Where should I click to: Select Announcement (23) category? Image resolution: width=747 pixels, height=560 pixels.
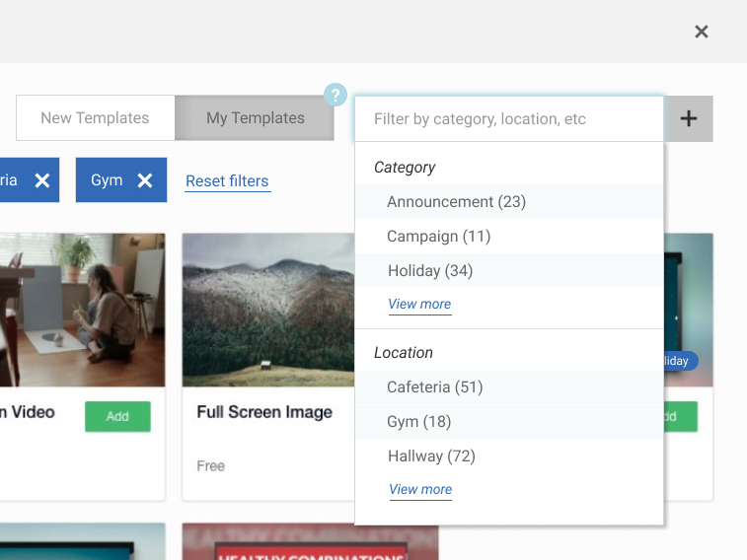coord(509,202)
